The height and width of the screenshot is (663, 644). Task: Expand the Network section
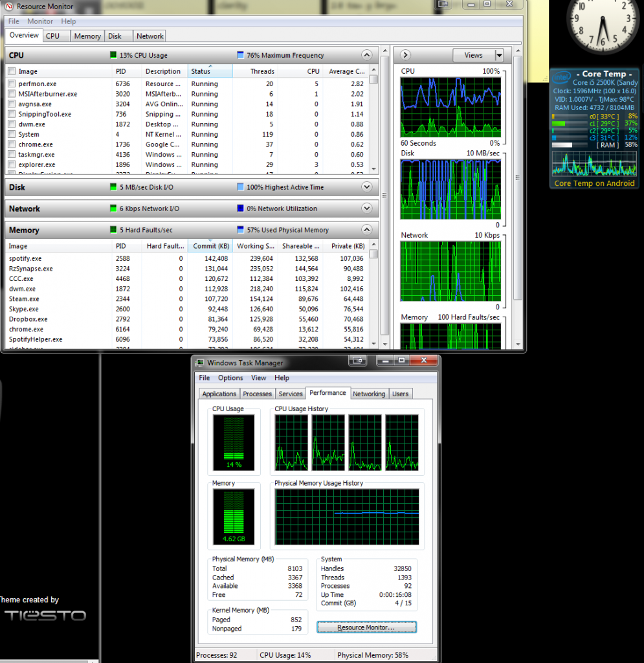pyautogui.click(x=367, y=208)
